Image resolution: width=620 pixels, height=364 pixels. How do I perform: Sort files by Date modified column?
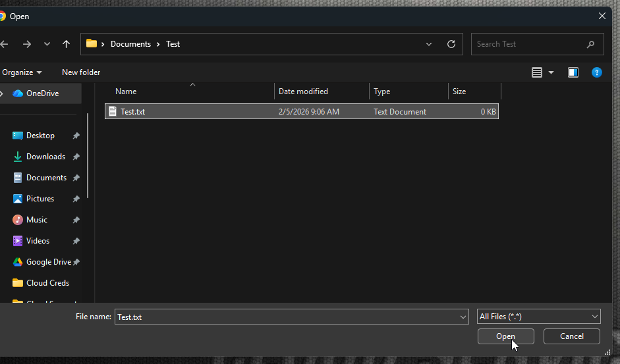(x=322, y=91)
